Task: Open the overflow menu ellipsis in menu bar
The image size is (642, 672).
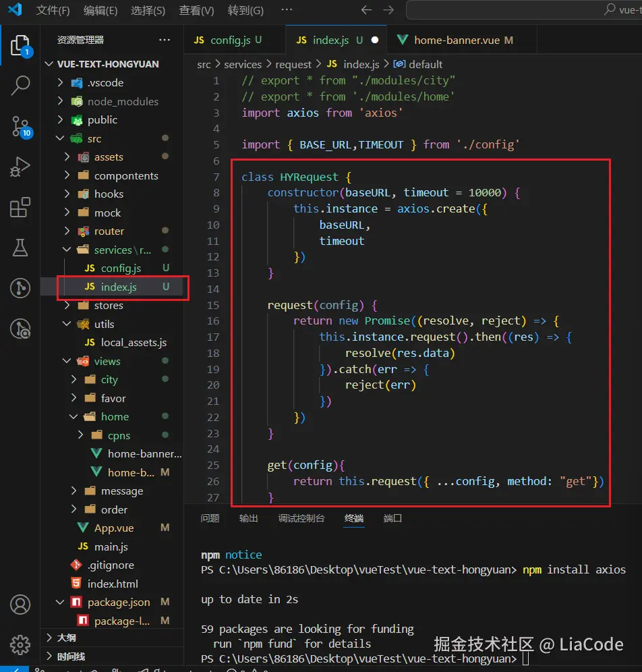Action: [x=287, y=9]
